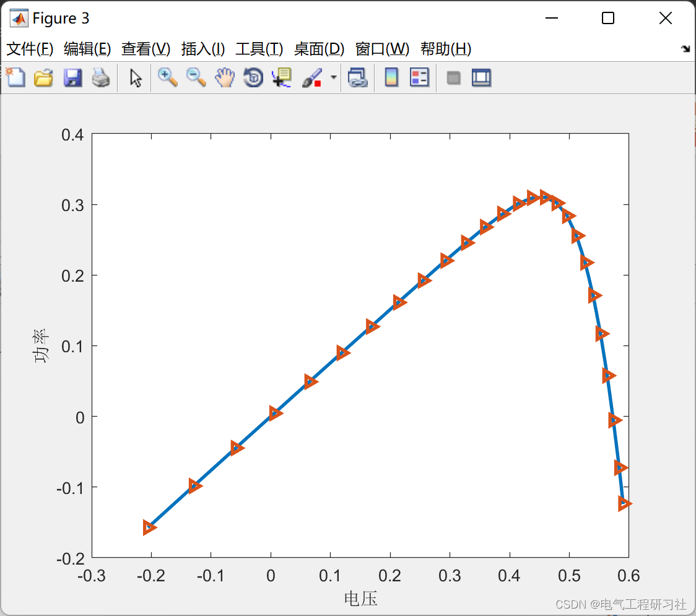This screenshot has width=696, height=616.
Task: Click the Link Plot icon
Action: [x=357, y=78]
